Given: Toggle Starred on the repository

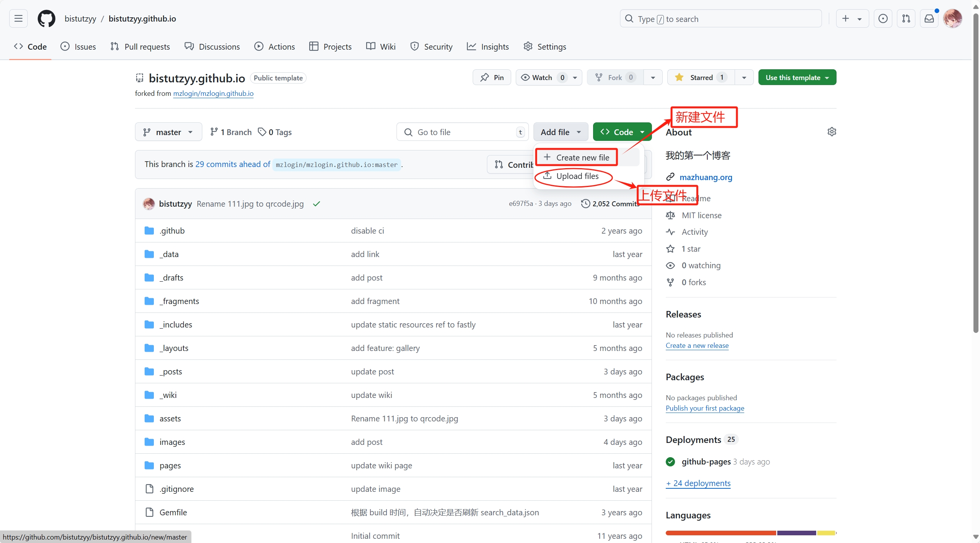Looking at the screenshot, I should (701, 77).
